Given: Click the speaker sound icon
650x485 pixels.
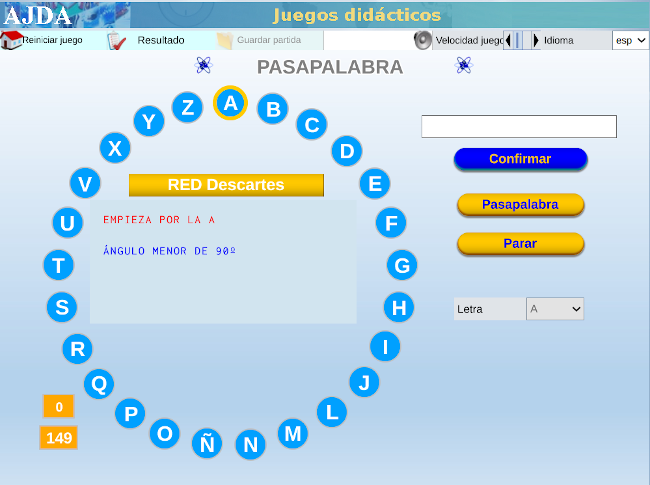Looking at the screenshot, I should coord(422,40).
